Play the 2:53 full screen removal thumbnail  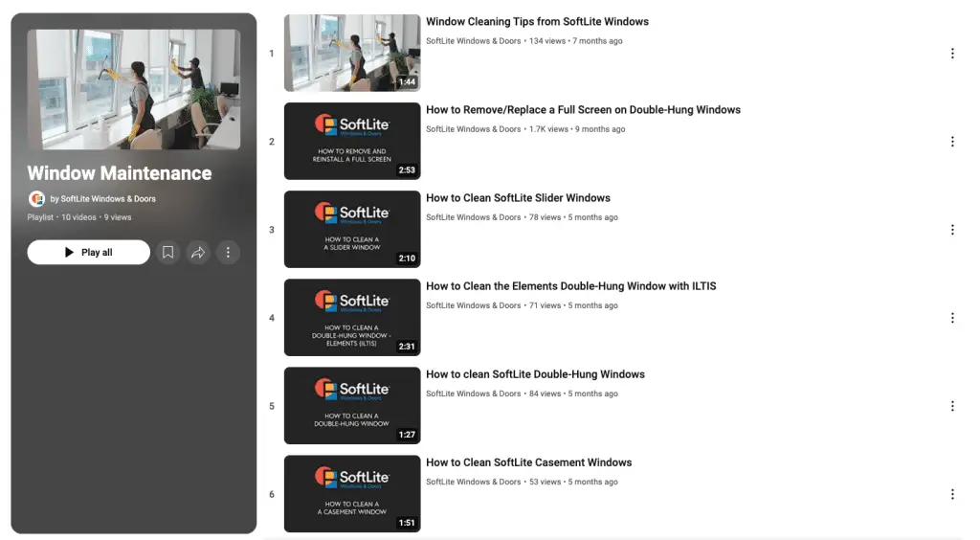tap(352, 142)
